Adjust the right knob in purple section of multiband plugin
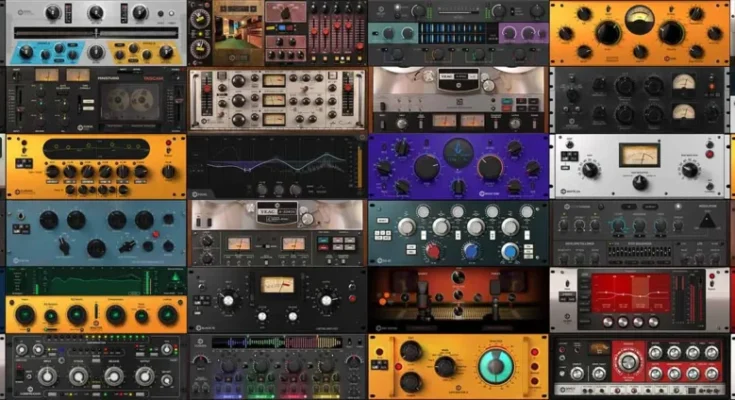735x400 pixels. (x=529, y=33)
